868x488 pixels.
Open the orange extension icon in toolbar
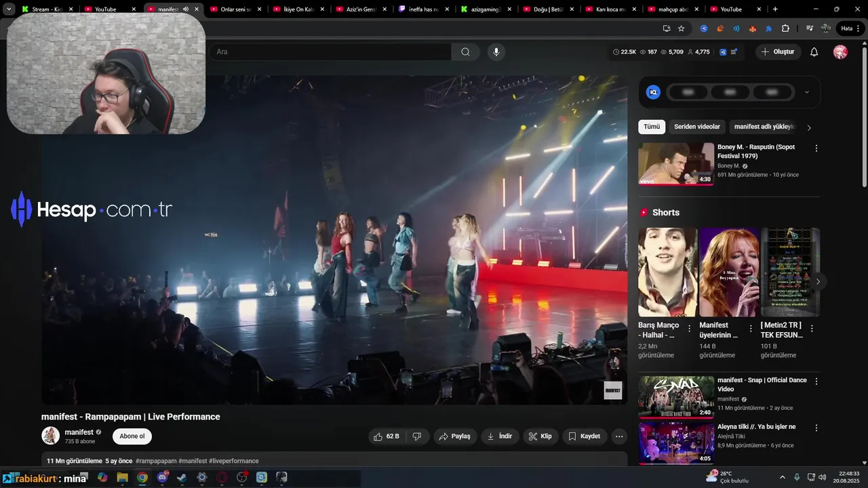(x=720, y=28)
